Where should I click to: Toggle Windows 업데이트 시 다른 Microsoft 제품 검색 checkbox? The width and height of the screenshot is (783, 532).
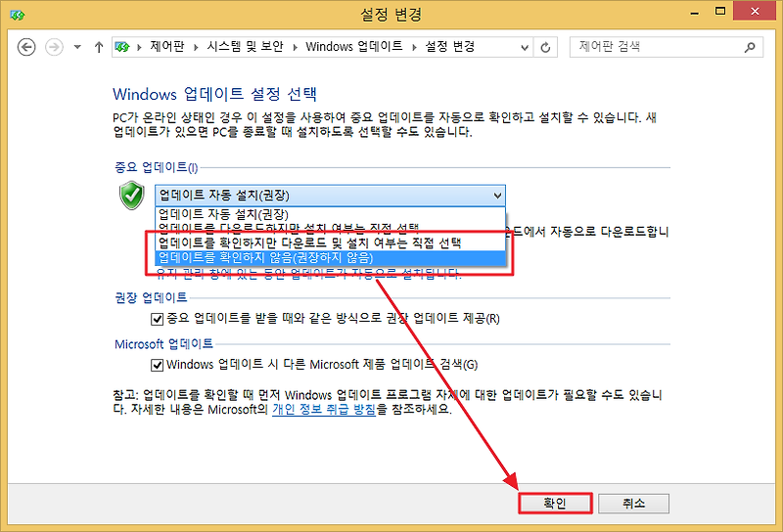pyautogui.click(x=157, y=365)
